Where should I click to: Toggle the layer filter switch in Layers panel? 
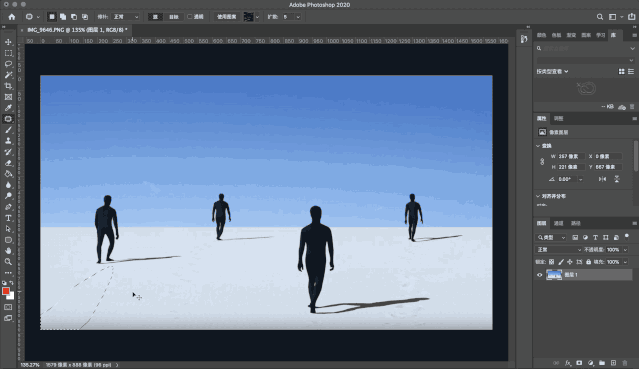(x=627, y=236)
